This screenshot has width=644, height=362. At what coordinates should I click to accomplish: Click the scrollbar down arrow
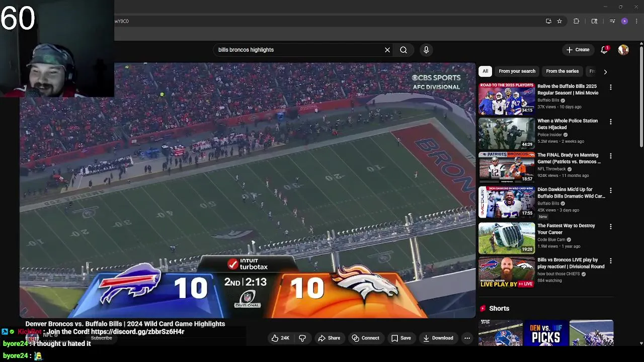641,343
